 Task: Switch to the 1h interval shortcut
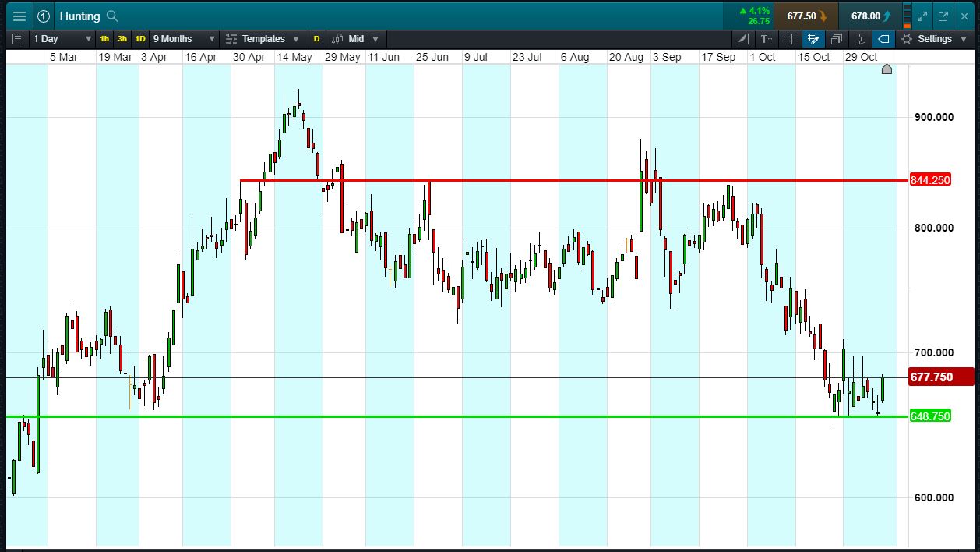(104, 38)
